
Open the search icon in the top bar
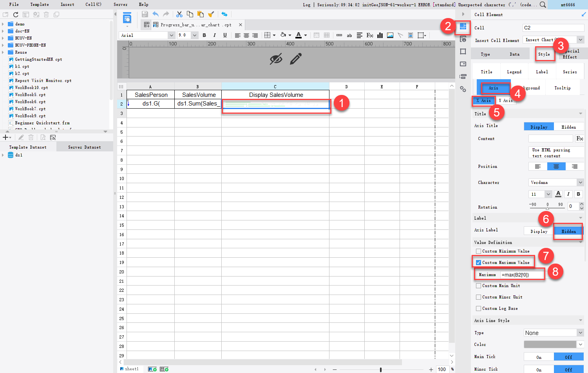[543, 5]
